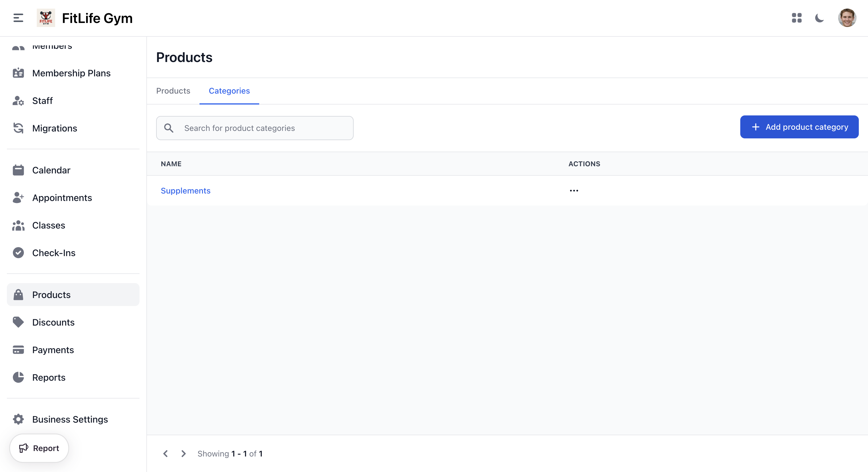
Task: Go to the next page of categories
Action: [183, 453]
